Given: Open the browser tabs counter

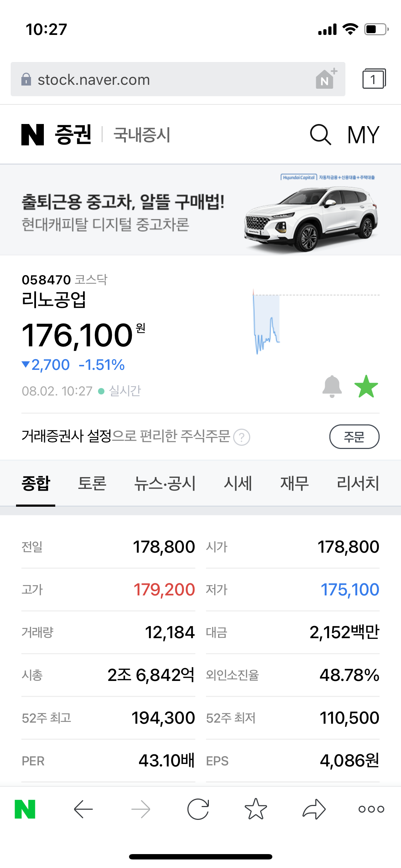Looking at the screenshot, I should [x=374, y=79].
